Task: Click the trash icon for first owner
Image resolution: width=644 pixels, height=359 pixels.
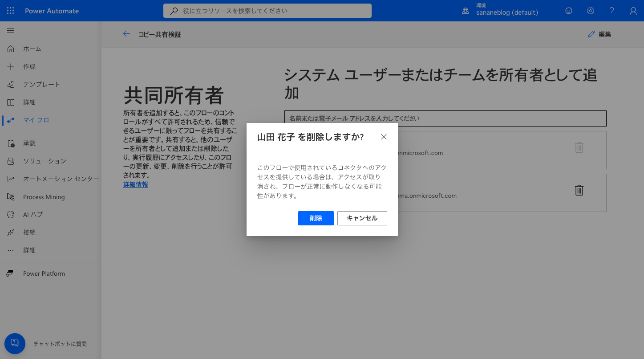Action: (579, 147)
